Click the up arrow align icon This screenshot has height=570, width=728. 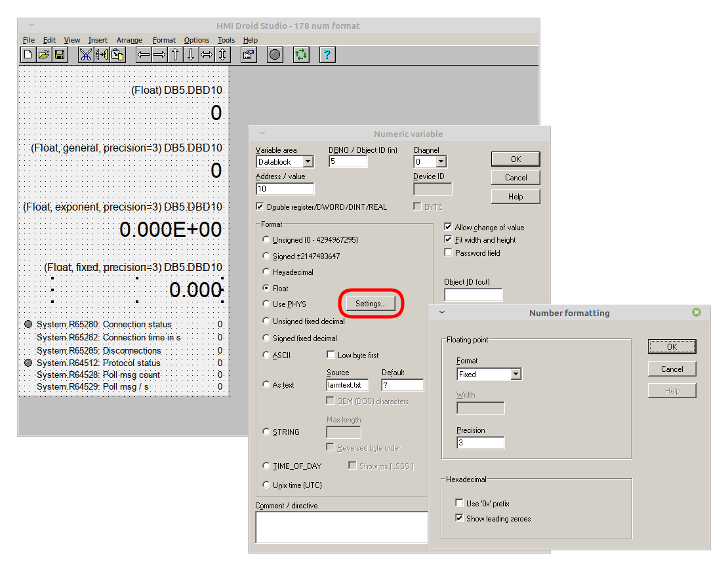(x=175, y=55)
